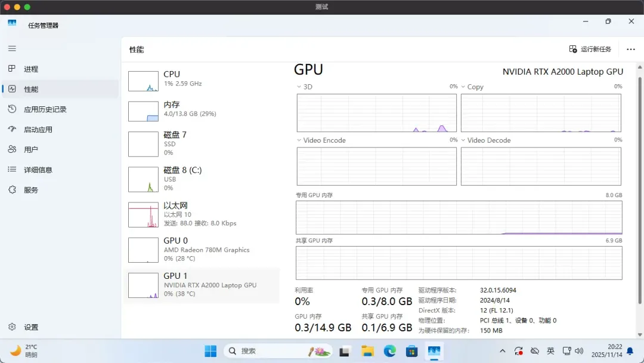Viewport: 644px width, 363px height.
Task: Open the 启动应用 startup apps page
Action: pyautogui.click(x=38, y=130)
